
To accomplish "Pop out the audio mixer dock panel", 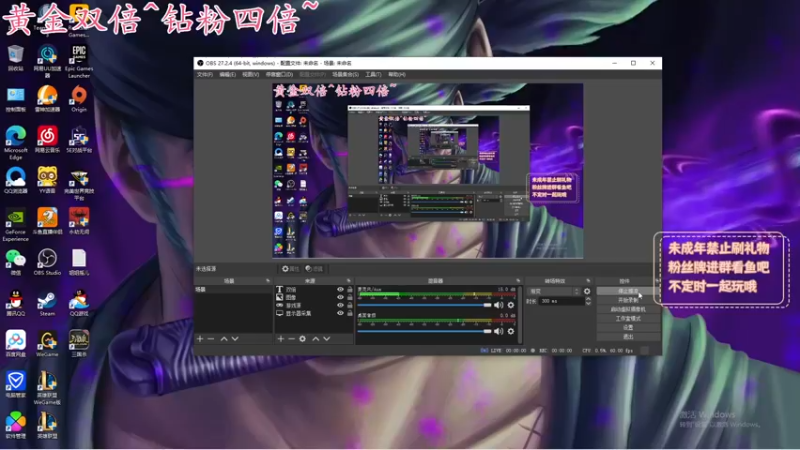I will [518, 281].
